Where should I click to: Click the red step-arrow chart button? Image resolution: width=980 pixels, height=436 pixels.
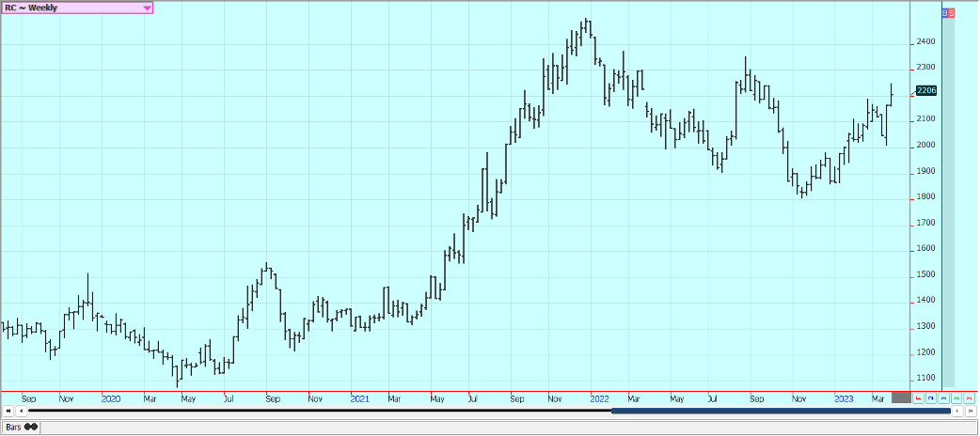918,397
